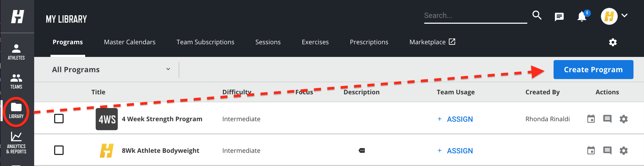Switch to the Master Calendars tab
Viewport: 644px width, 166px height.
(x=130, y=42)
